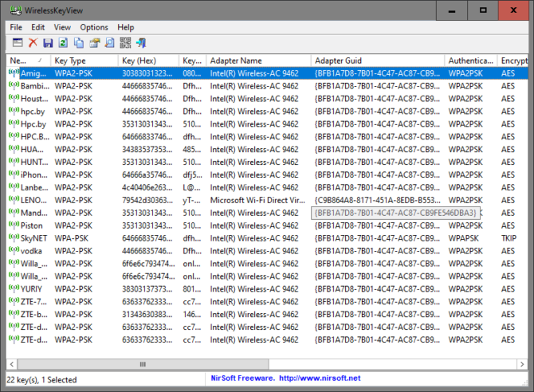The width and height of the screenshot is (534, 392).
Task: Click the wireless icon beside iPhon... row
Action: click(x=14, y=174)
